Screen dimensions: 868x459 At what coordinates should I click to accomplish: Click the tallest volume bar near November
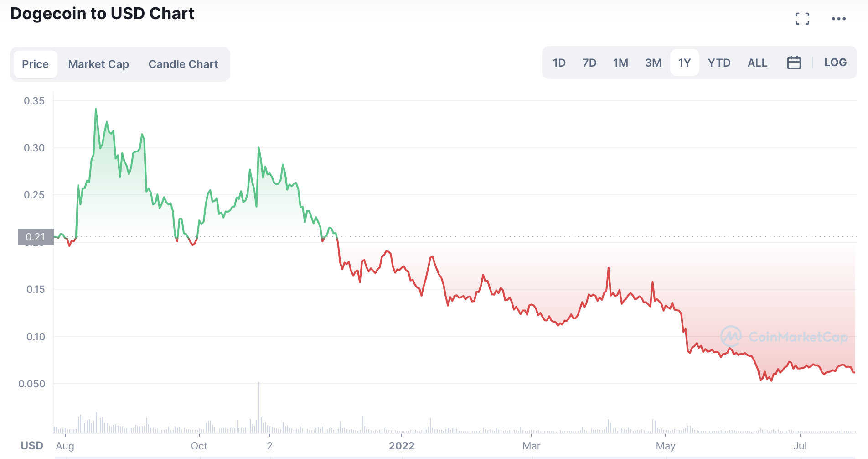[259, 407]
